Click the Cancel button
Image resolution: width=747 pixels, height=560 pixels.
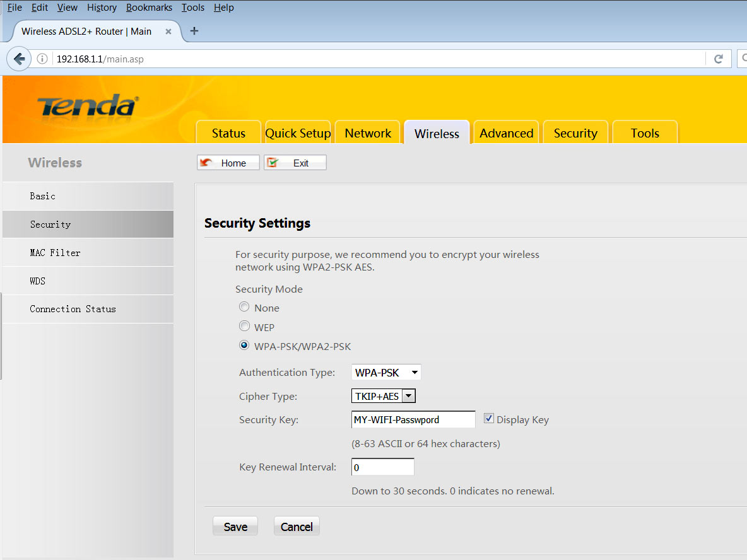pyautogui.click(x=297, y=526)
